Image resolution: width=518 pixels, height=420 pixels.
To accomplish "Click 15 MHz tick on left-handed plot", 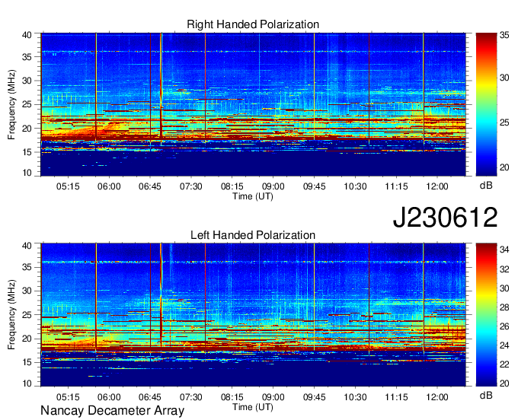I will coord(27,363).
